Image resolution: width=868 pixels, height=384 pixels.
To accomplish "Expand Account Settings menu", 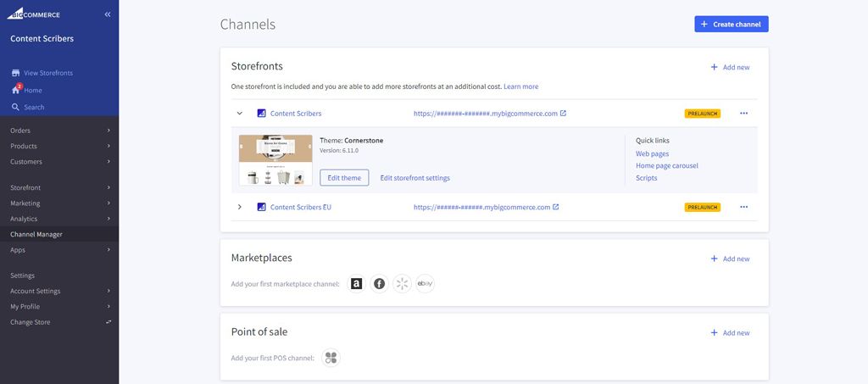I will (59, 291).
